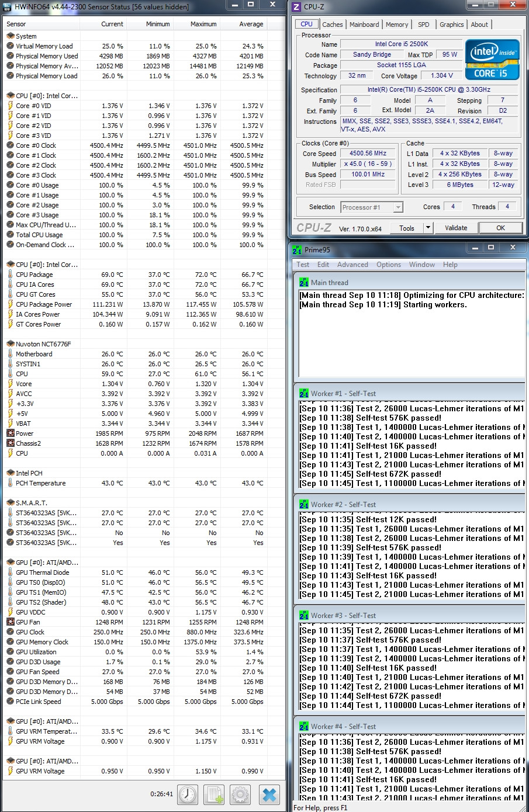The image size is (529, 812).
Task: Click the Worker #3 Self-Test window icon
Action: click(x=304, y=615)
